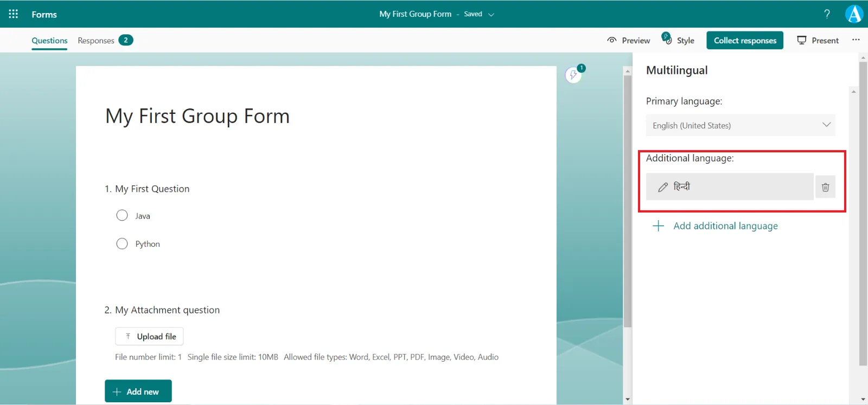Open the Style palette icon

click(x=667, y=38)
